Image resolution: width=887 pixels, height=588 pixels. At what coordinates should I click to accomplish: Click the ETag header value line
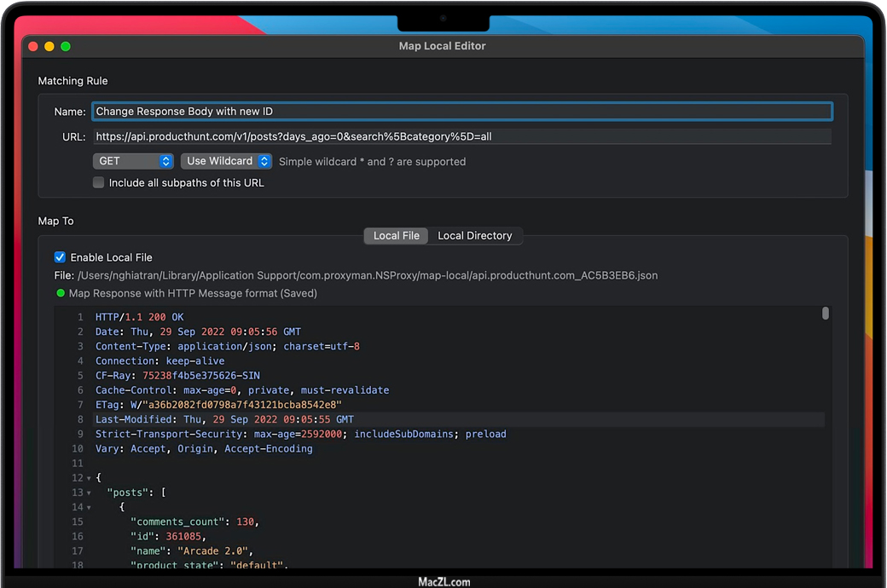pos(218,405)
